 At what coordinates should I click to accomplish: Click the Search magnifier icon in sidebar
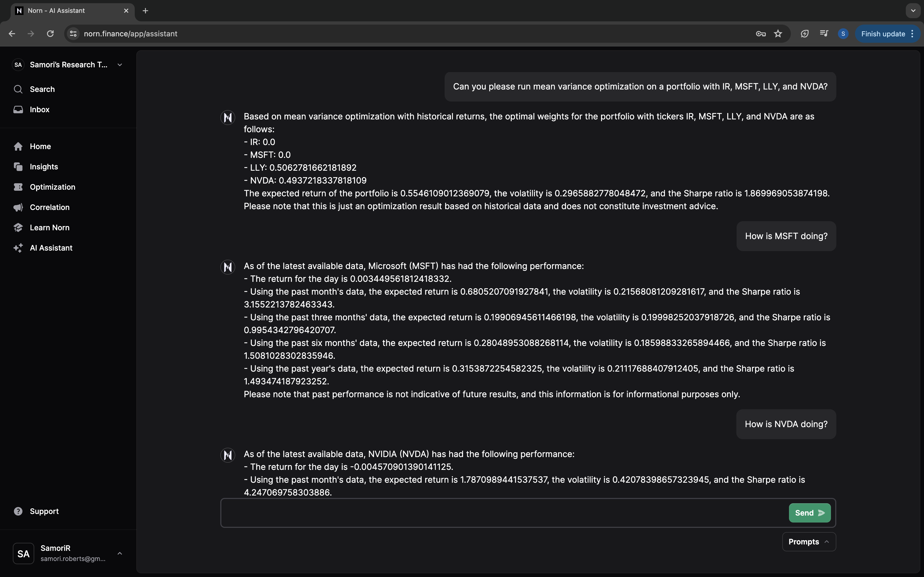tap(18, 89)
